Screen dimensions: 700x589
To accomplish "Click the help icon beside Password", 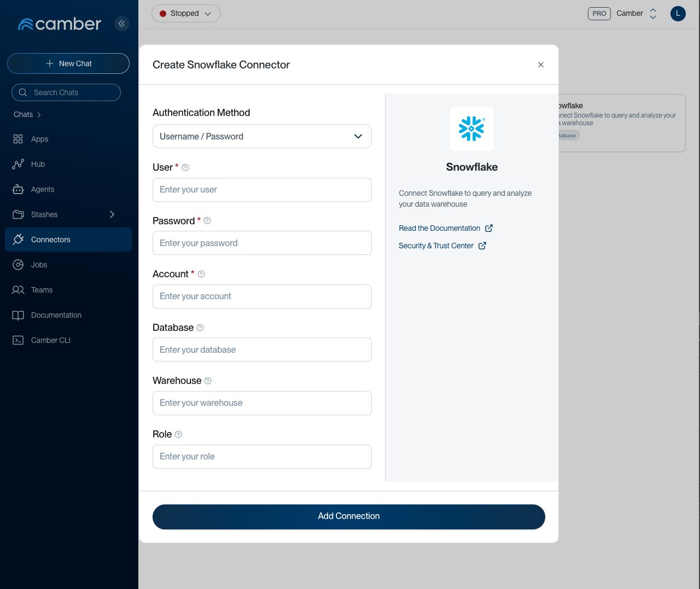I will (x=207, y=220).
